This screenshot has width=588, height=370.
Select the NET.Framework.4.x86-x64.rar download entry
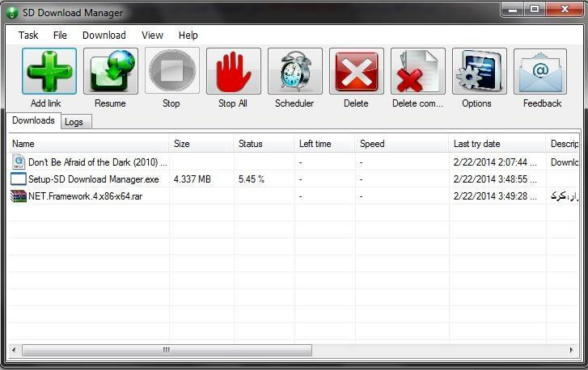point(294,196)
